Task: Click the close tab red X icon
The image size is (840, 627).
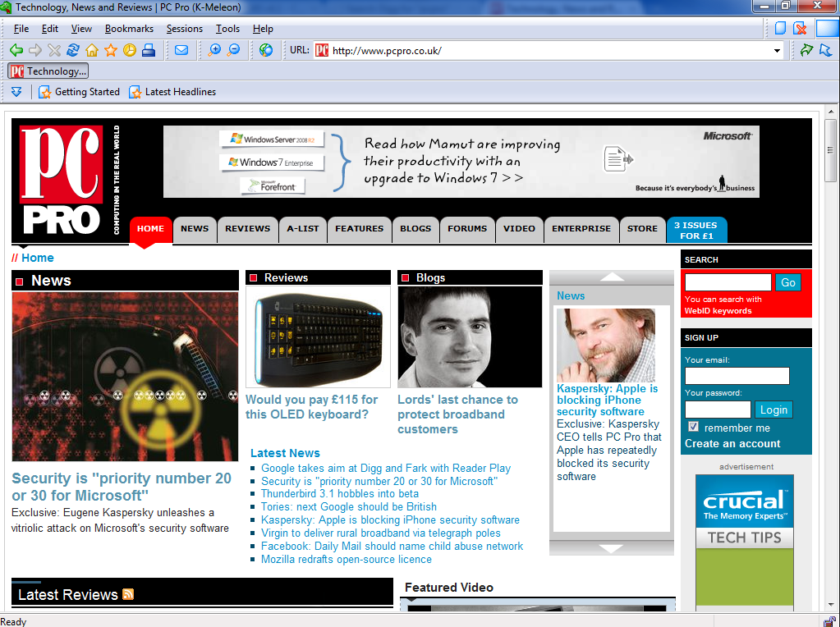Action: point(800,28)
